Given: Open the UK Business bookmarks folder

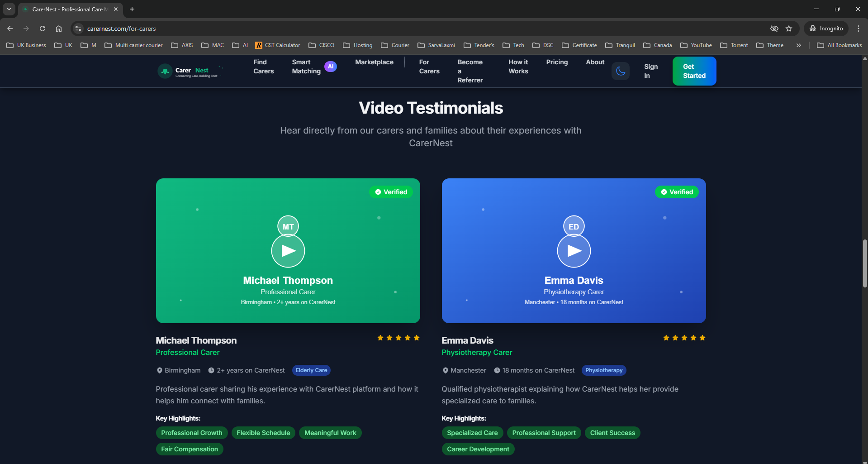Looking at the screenshot, I should [x=26, y=45].
